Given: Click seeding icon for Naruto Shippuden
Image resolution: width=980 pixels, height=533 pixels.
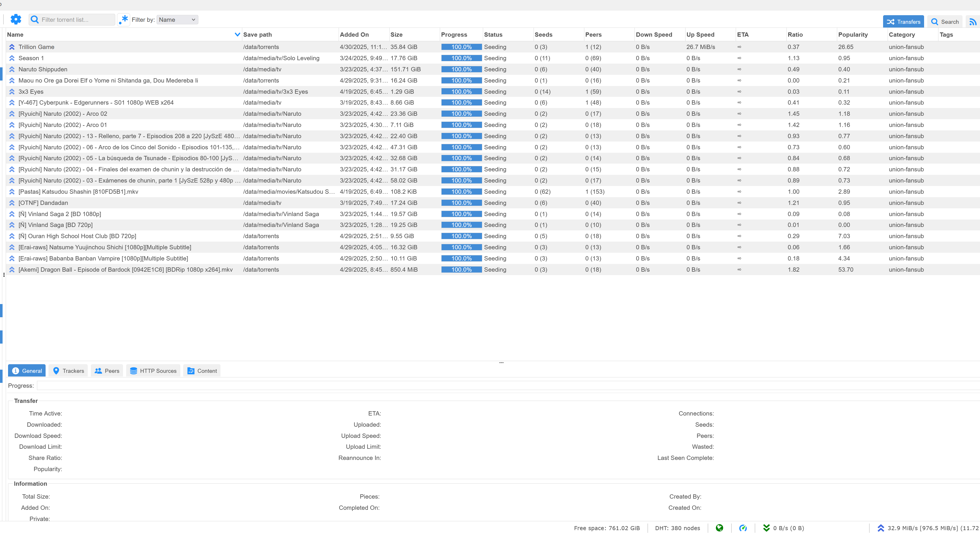Looking at the screenshot, I should [x=12, y=69].
